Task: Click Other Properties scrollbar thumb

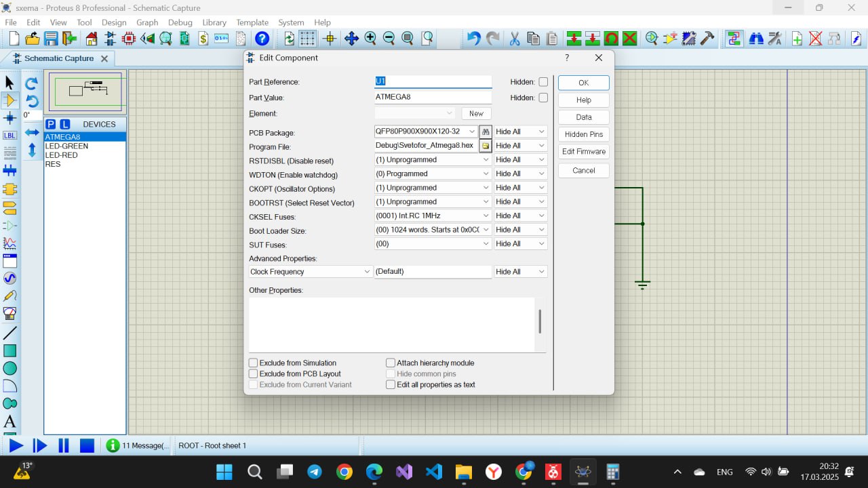Action: point(540,321)
